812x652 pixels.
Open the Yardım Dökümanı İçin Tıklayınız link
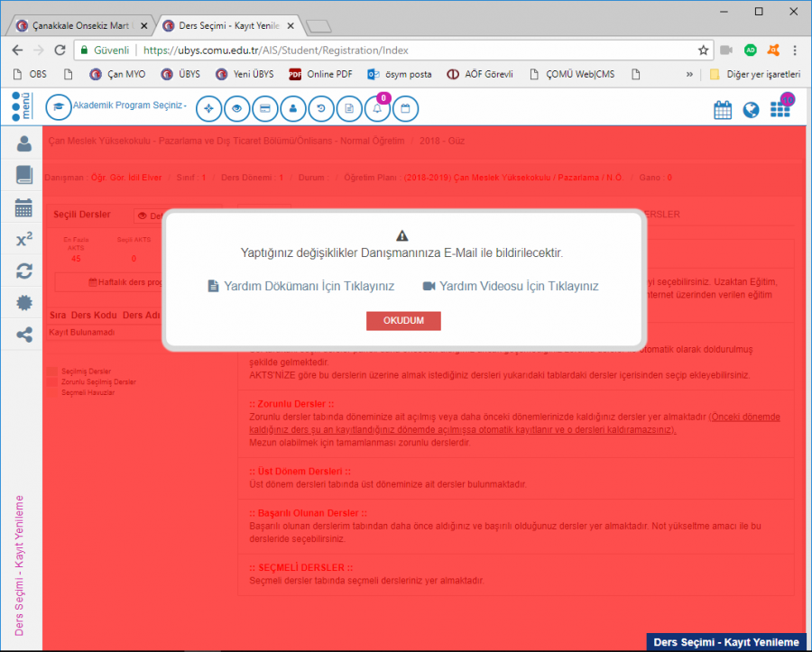300,286
